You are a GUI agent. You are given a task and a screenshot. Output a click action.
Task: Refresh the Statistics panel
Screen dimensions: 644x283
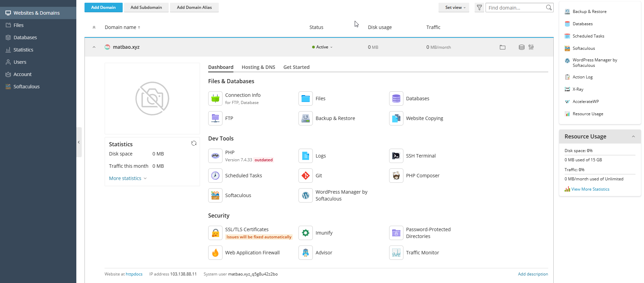tap(194, 144)
